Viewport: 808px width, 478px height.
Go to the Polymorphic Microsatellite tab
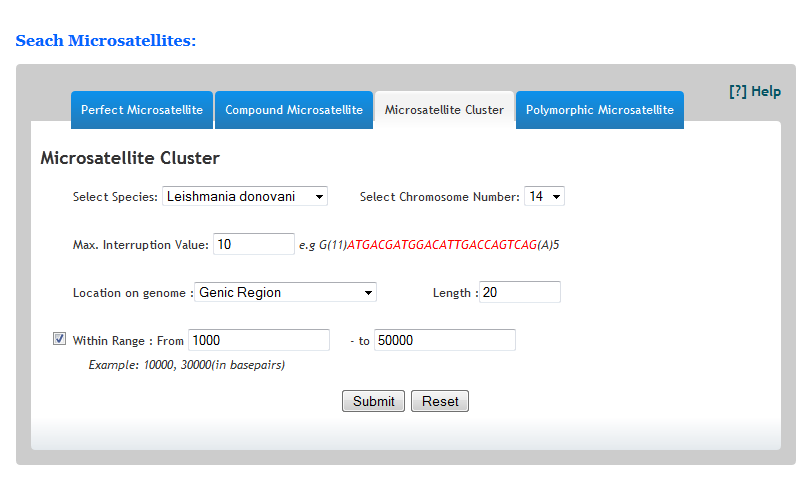pyautogui.click(x=600, y=110)
